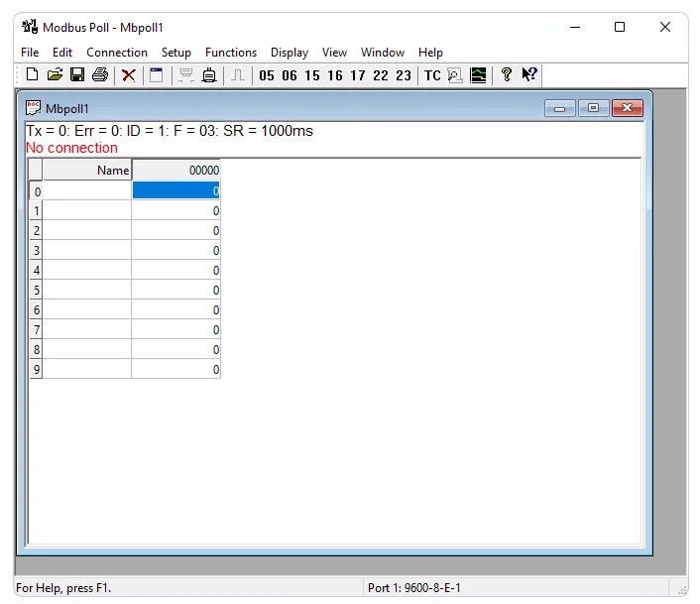Open a file with the folder icon
The width and height of the screenshot is (700, 604).
click(55, 74)
